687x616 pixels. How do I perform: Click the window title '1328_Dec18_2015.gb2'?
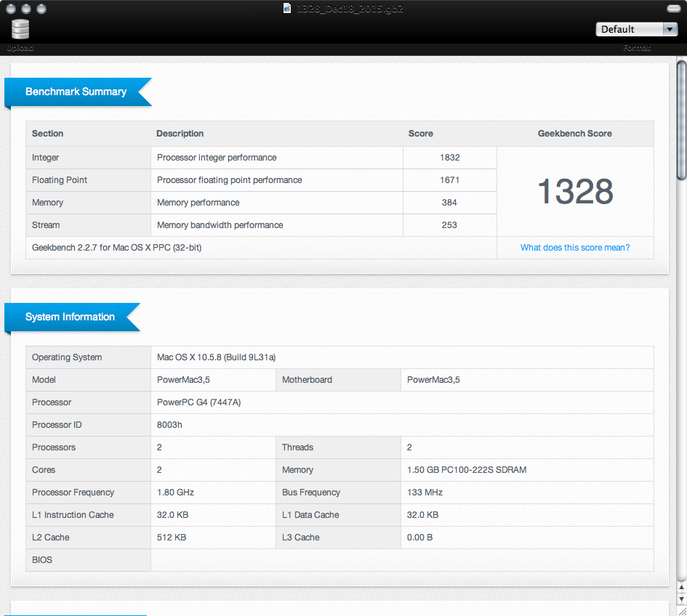tap(350, 8)
